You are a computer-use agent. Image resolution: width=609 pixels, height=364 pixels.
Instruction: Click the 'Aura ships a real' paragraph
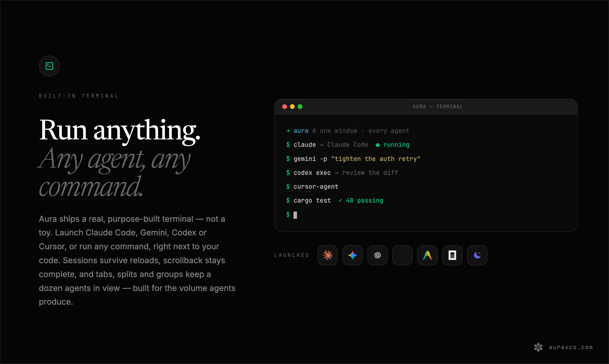point(137,260)
